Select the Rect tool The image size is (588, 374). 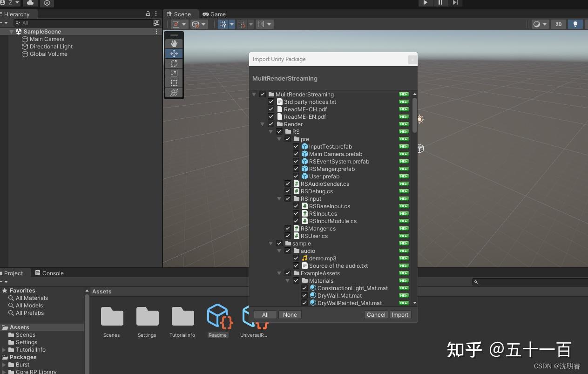click(x=174, y=83)
